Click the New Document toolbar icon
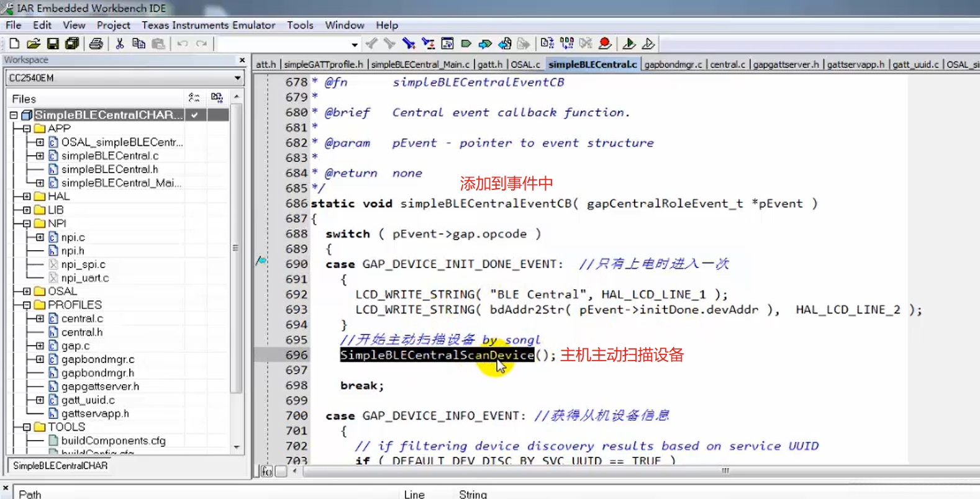The width and height of the screenshot is (980, 499). click(14, 43)
